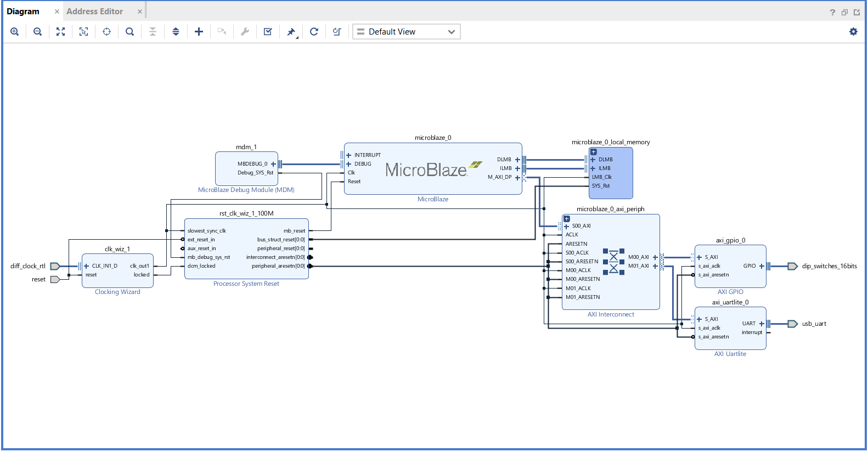Click the Collapse All icon
The height and width of the screenshot is (452, 868).
point(153,32)
